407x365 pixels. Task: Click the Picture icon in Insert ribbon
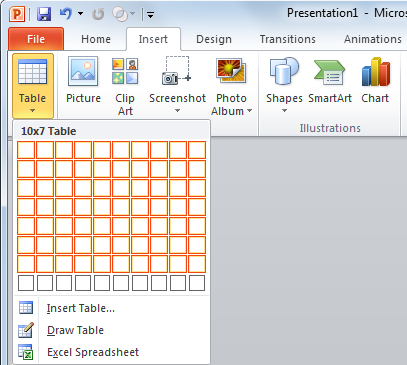(83, 71)
